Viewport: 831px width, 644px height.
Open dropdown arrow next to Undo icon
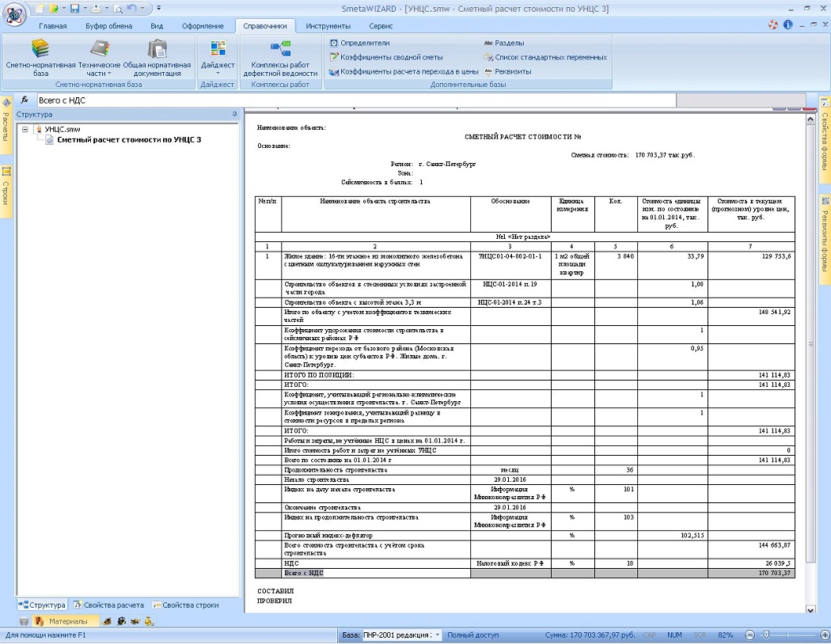(142, 8)
